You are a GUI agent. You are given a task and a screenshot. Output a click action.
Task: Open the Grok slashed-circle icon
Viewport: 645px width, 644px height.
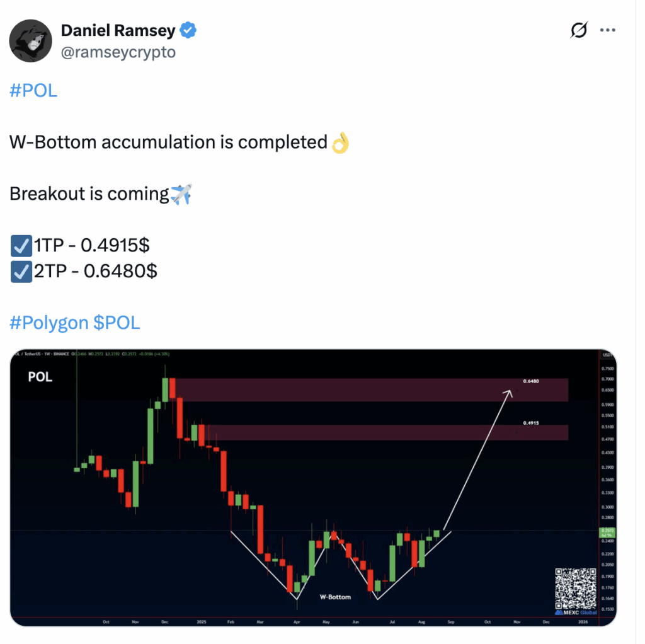579,30
